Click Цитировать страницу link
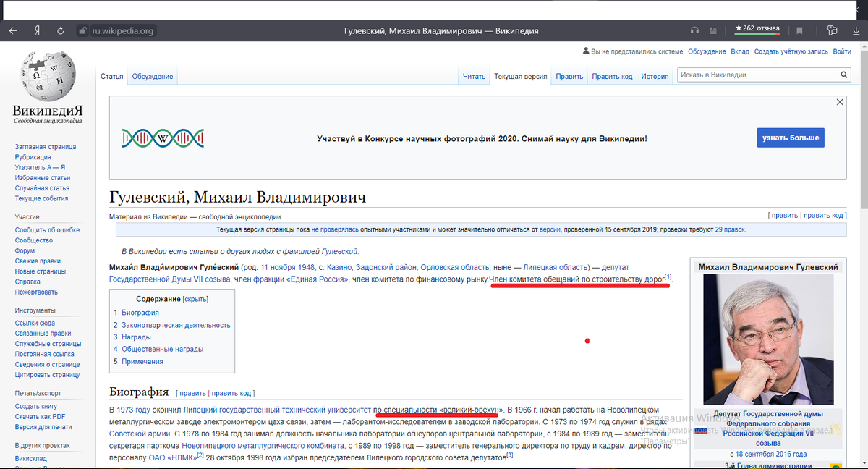The image size is (868, 469). click(48, 375)
